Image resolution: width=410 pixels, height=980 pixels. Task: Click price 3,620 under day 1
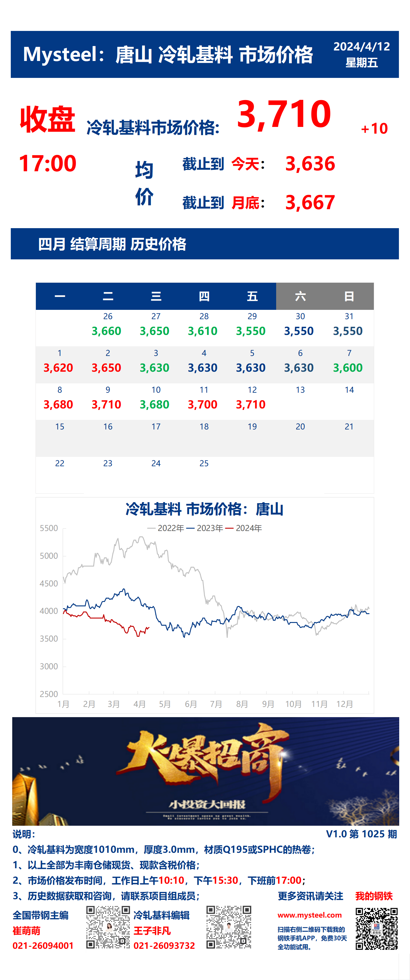click(x=58, y=368)
